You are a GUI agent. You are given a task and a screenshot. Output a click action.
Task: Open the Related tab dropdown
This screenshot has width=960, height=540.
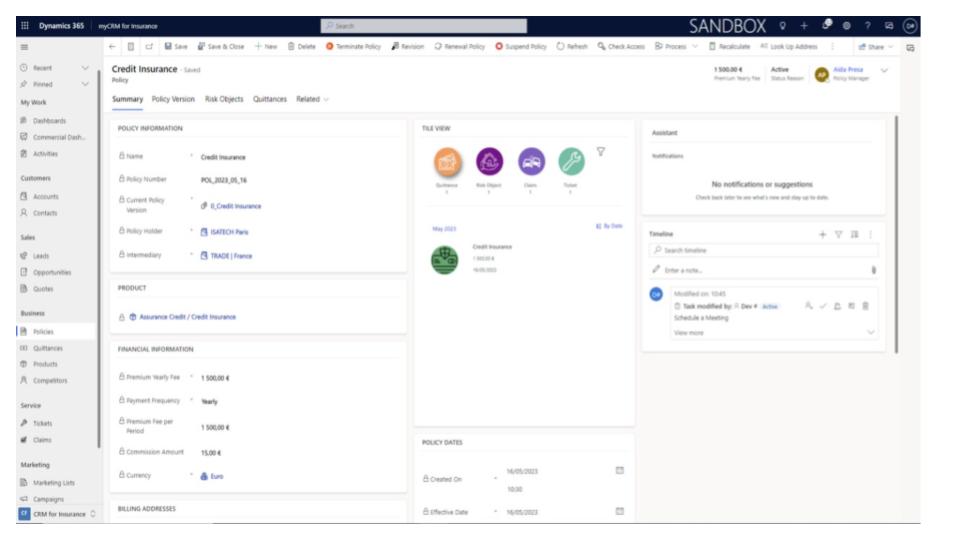click(x=312, y=99)
